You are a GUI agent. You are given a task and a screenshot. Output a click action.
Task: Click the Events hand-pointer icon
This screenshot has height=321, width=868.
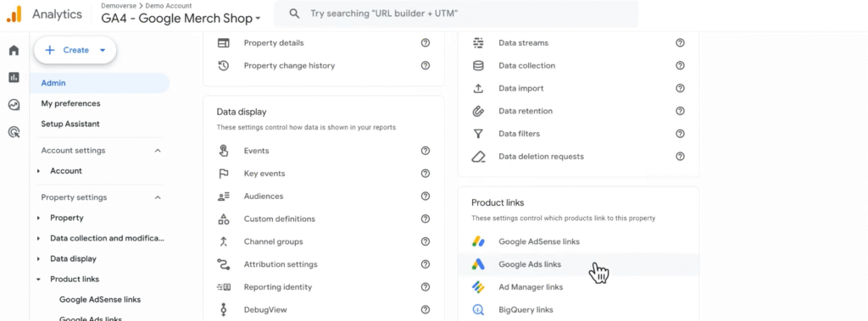223,151
